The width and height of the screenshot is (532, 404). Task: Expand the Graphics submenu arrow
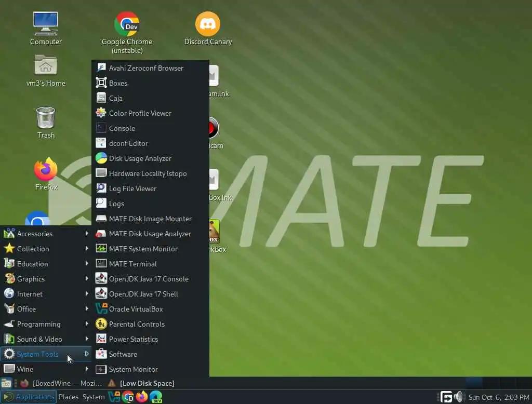pos(87,278)
